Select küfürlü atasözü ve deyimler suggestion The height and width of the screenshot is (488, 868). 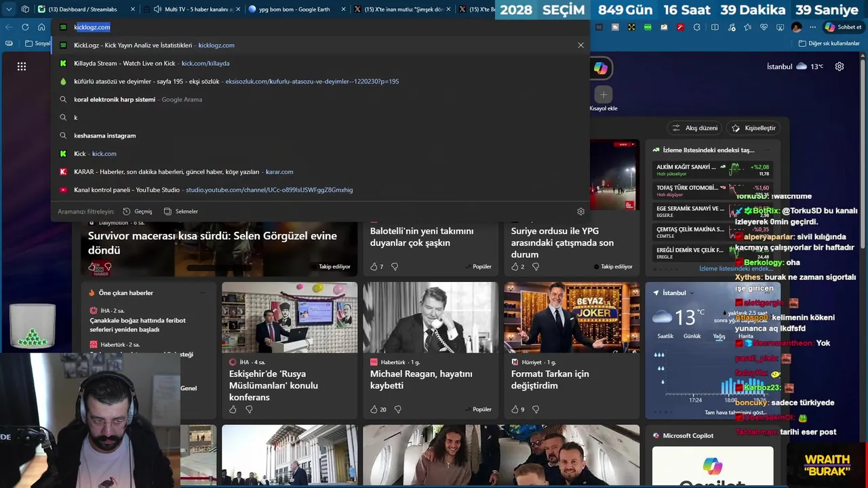click(x=319, y=81)
